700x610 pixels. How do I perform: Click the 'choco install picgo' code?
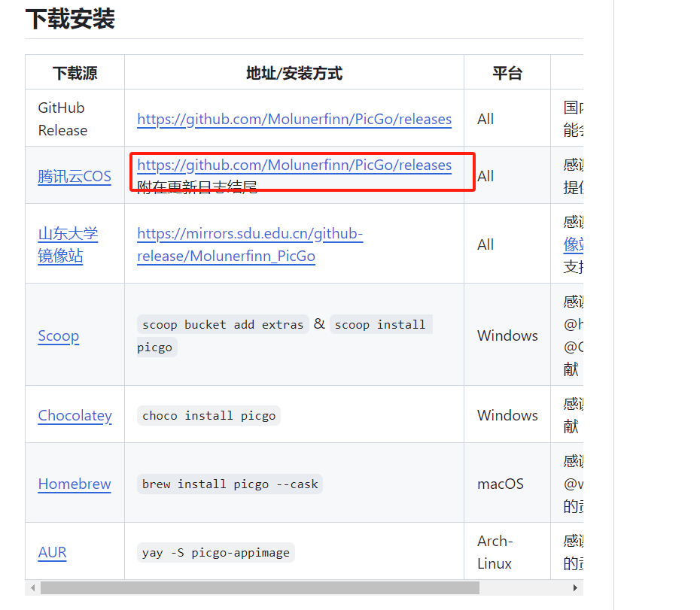209,415
